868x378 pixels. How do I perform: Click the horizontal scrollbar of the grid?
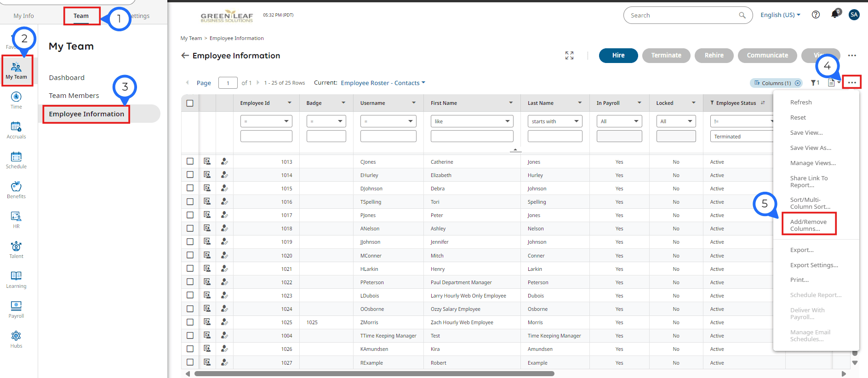[374, 374]
